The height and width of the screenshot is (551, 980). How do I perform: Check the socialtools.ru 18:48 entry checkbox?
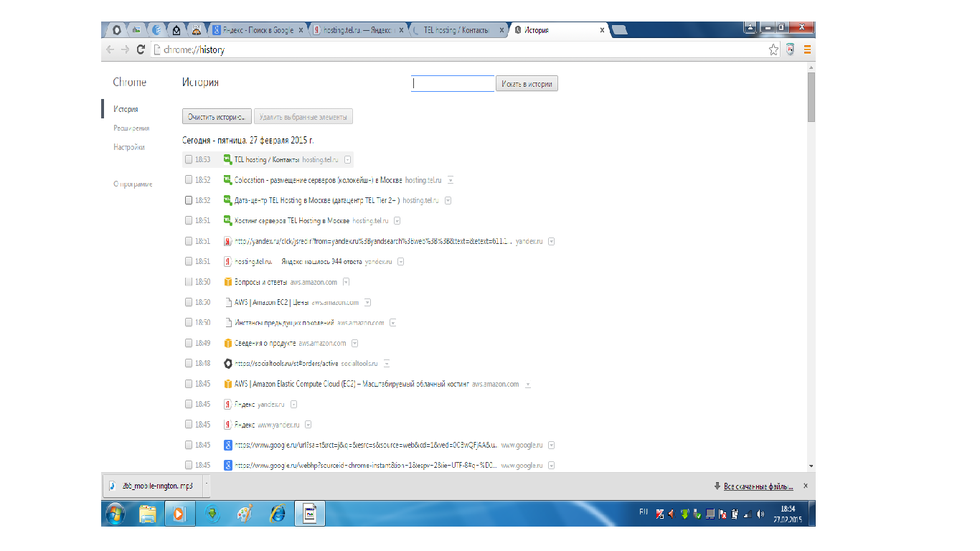(188, 363)
